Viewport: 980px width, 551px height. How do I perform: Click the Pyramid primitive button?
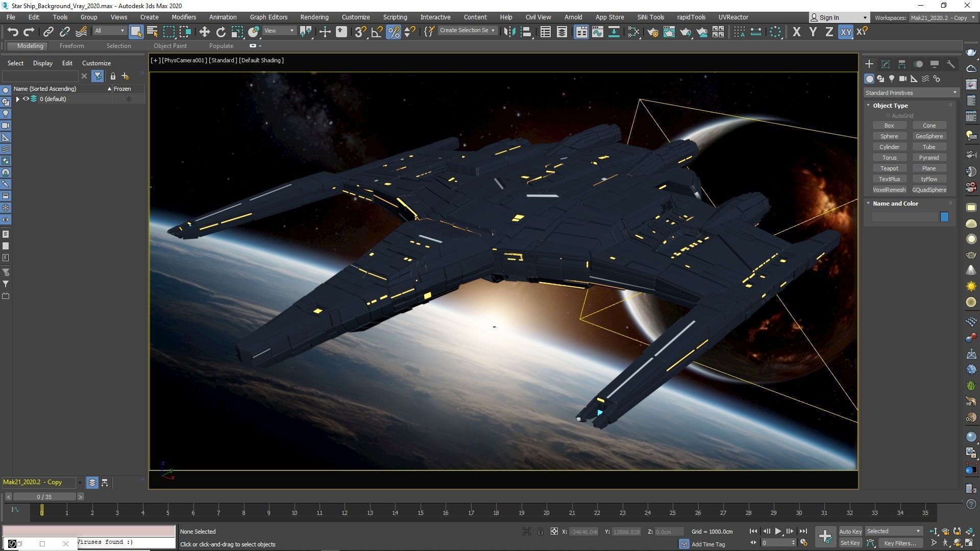click(929, 158)
